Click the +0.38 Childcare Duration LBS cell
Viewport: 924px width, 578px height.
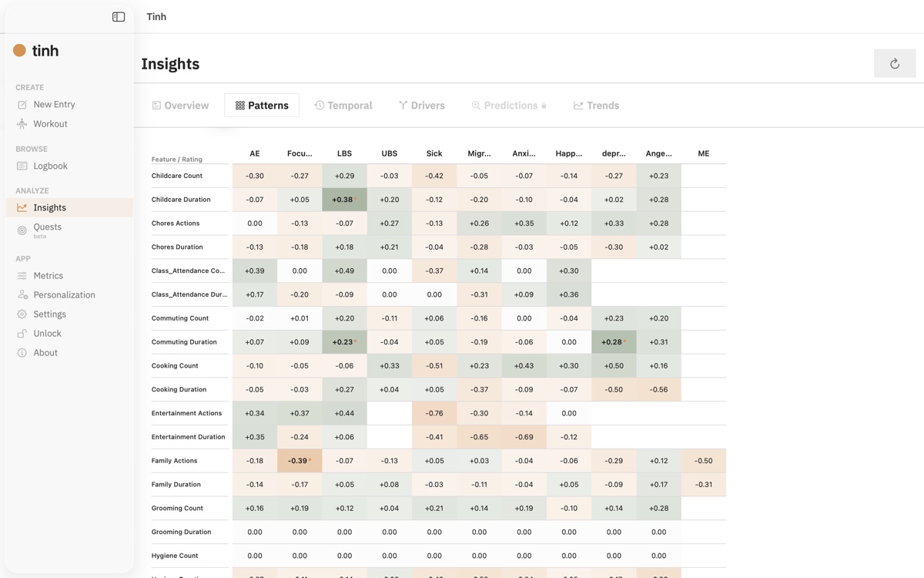tap(344, 200)
